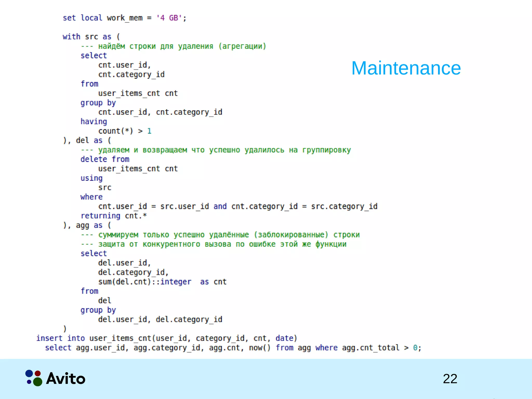This screenshot has height=399, width=532.
Task: Click the 'with src as' line
Action: tap(91, 37)
